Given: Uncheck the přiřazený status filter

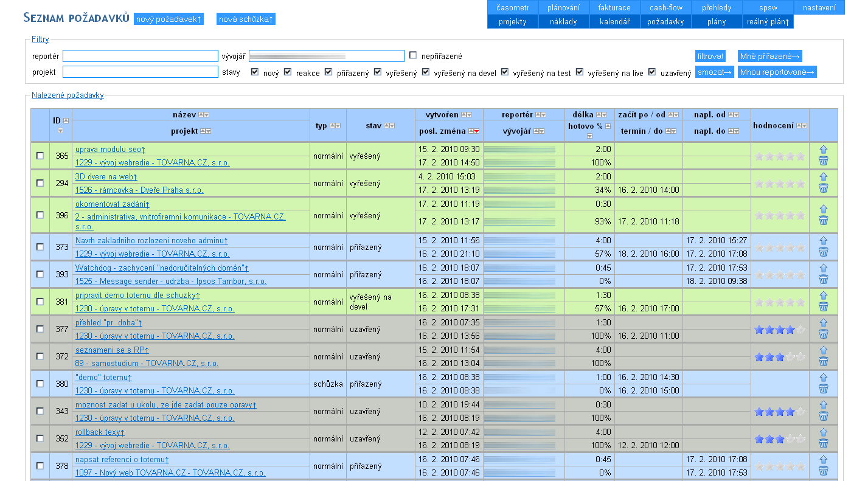Looking at the screenshot, I should [x=328, y=72].
